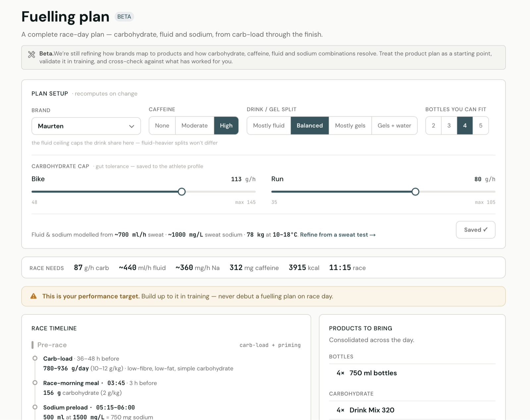The height and width of the screenshot is (420, 530).
Task: Click the ~360 mg/h Na value
Action: coord(197,268)
